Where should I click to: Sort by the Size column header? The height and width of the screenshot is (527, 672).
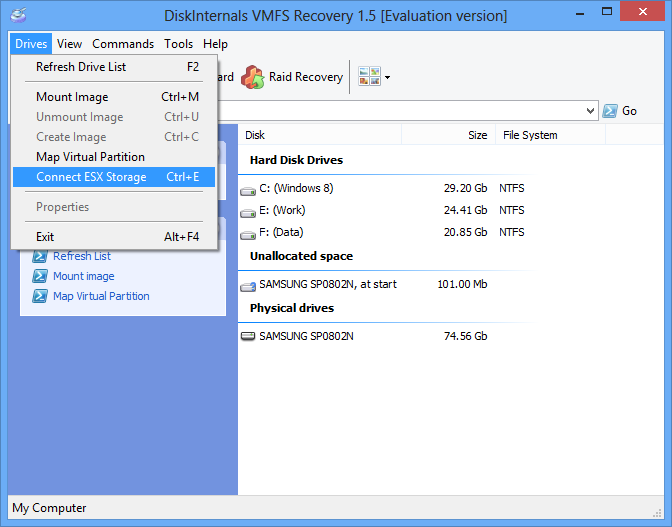click(x=448, y=135)
